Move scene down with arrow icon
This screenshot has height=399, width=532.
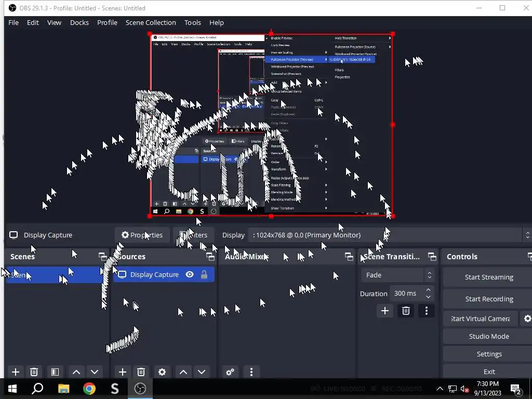[95, 372]
